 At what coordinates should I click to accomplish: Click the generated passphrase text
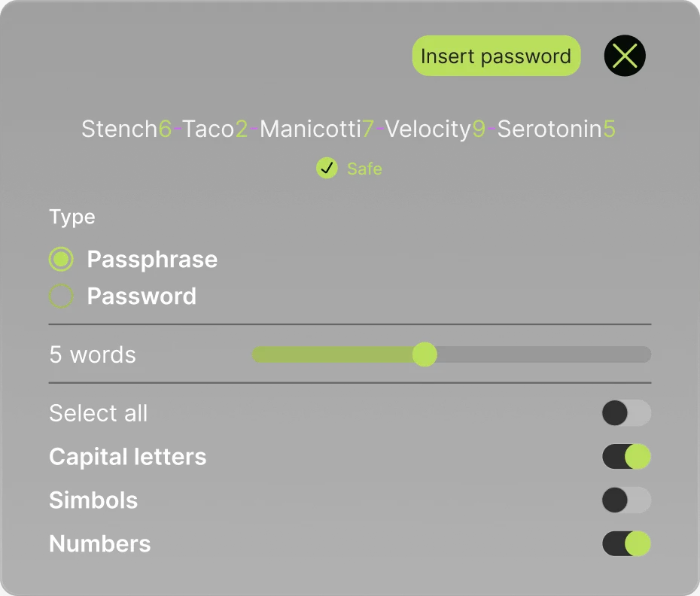[x=349, y=129]
